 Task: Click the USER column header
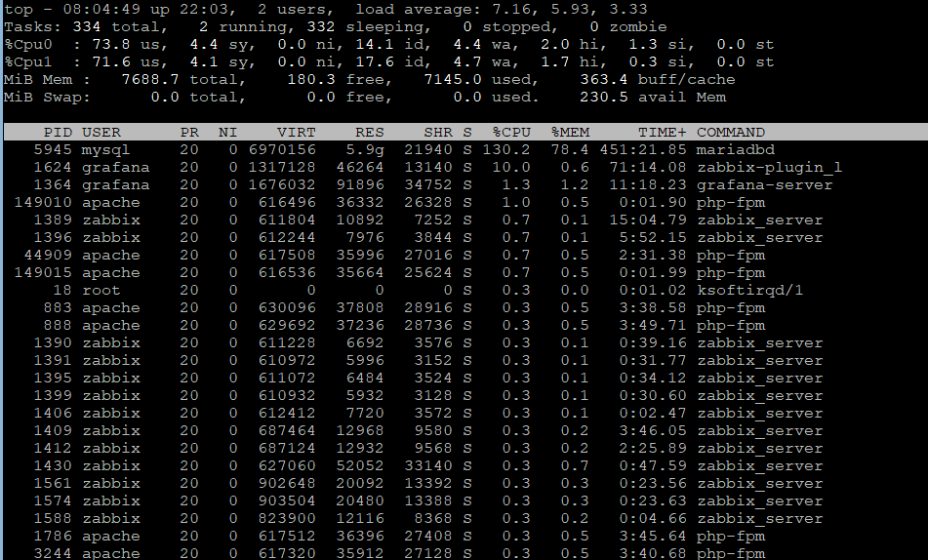(x=101, y=132)
